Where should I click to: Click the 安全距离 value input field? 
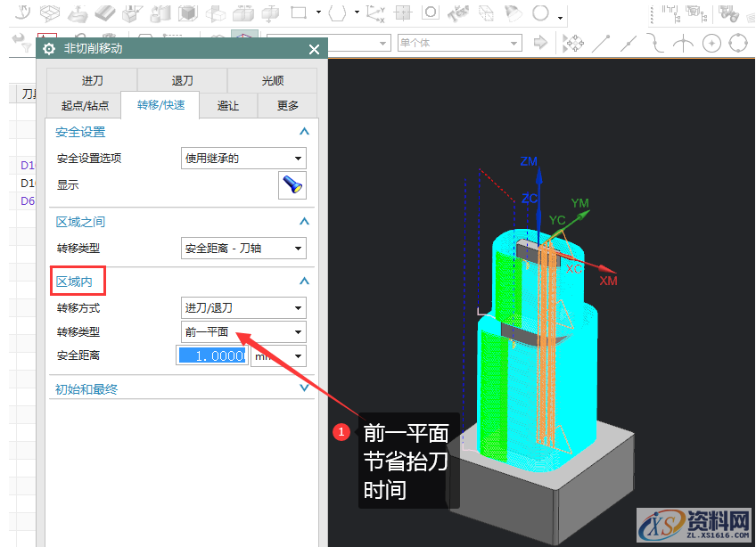pos(211,355)
